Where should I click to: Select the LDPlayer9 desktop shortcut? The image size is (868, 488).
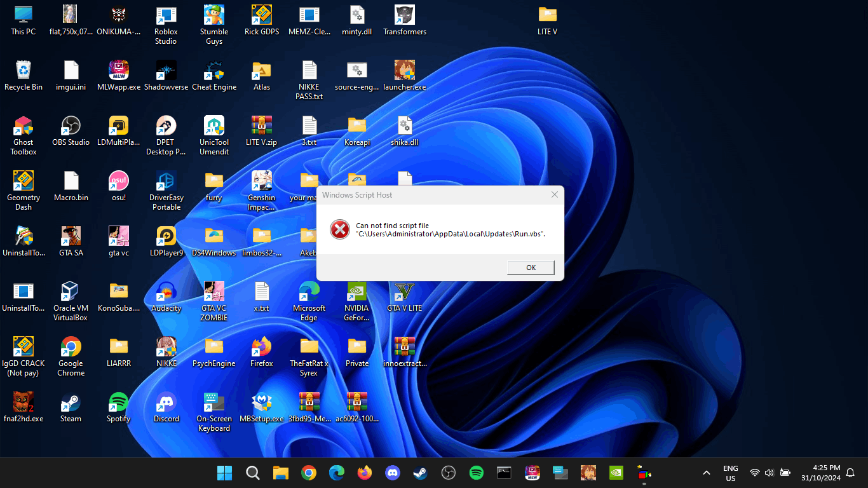pyautogui.click(x=166, y=242)
